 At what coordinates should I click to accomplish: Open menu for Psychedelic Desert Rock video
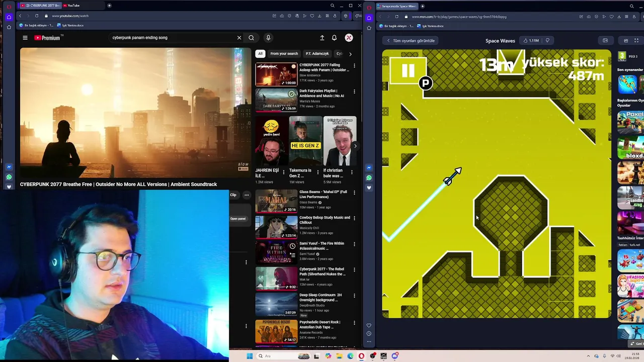click(x=354, y=322)
